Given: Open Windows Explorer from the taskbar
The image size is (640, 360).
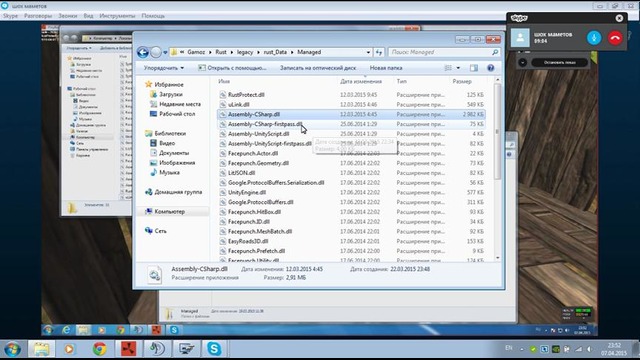Looking at the screenshot, I should (41, 349).
